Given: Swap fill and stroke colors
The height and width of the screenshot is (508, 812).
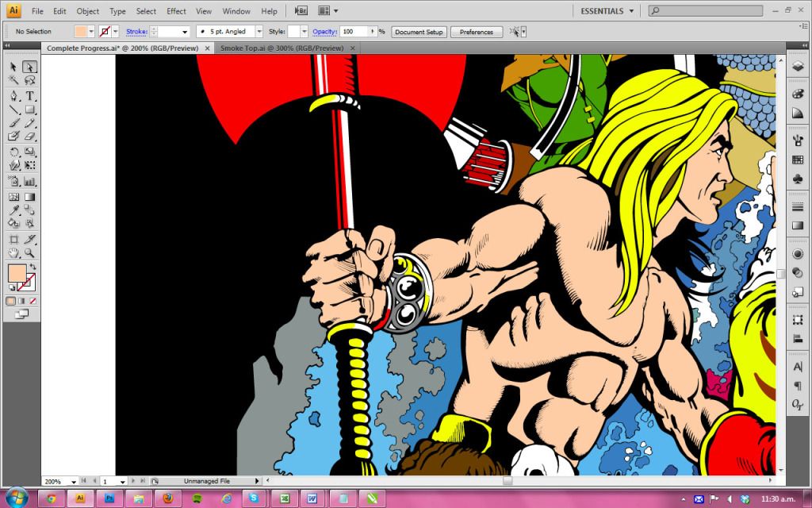Looking at the screenshot, I should pos(33,267).
